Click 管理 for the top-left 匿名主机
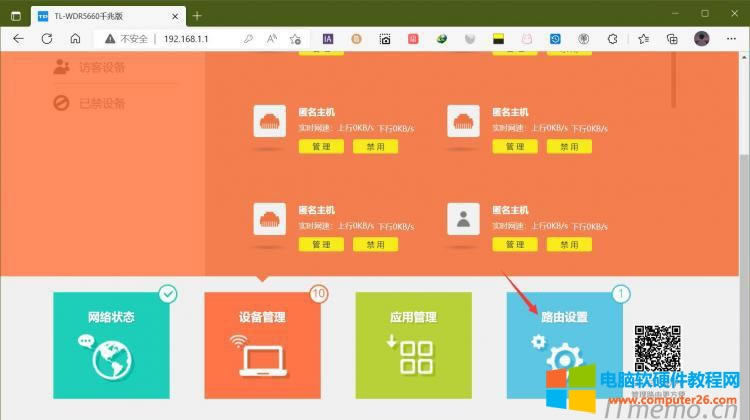This screenshot has width=750, height=420. [321, 146]
